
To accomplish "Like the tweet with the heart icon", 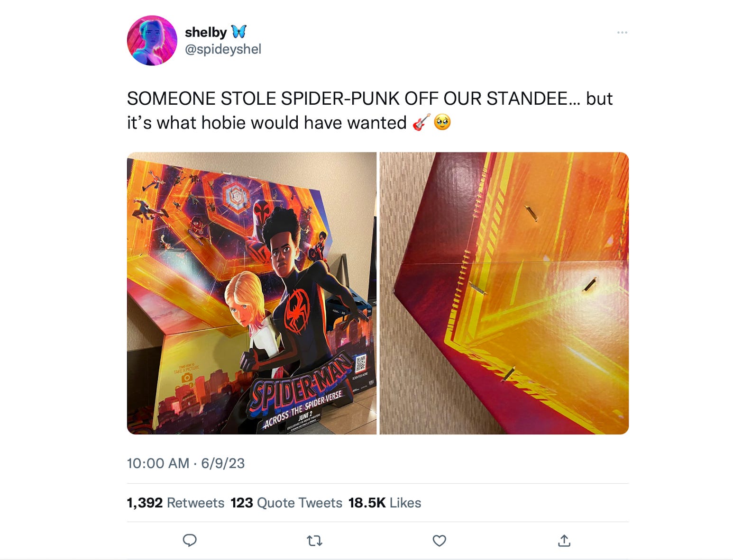I will [x=440, y=540].
